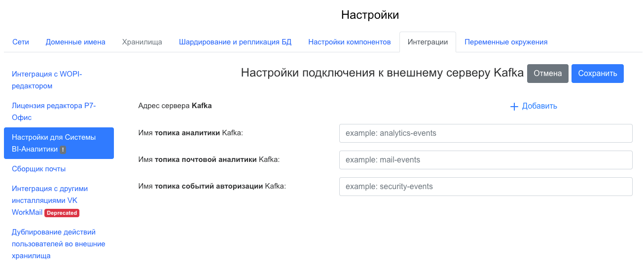Screen dimensions: 644x274
Task: Focus the analytics-events topic input field
Action: point(485,133)
